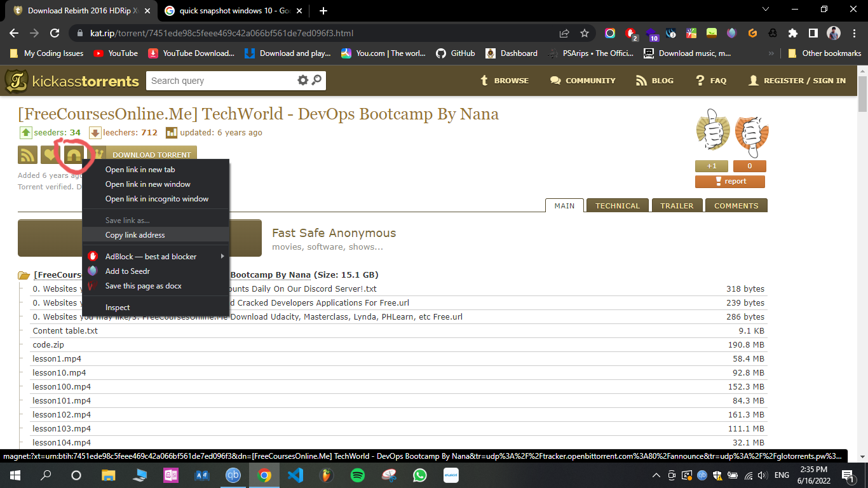This screenshot has width=868, height=488.
Task: Click the DOWNLOAD TORRENT button
Action: 151,154
